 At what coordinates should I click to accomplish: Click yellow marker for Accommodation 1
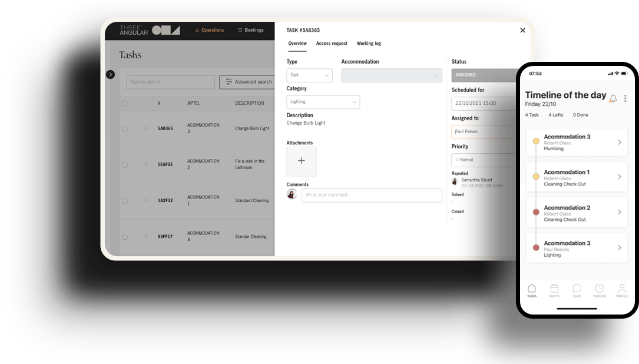click(x=536, y=177)
